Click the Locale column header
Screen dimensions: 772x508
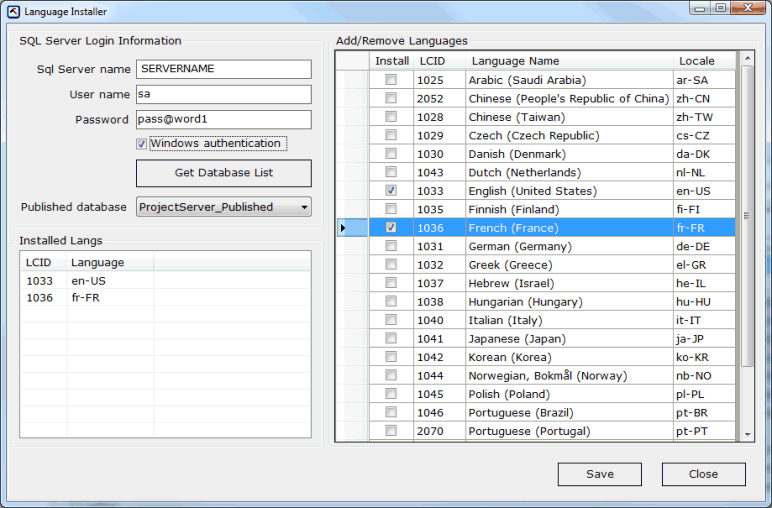[704, 61]
